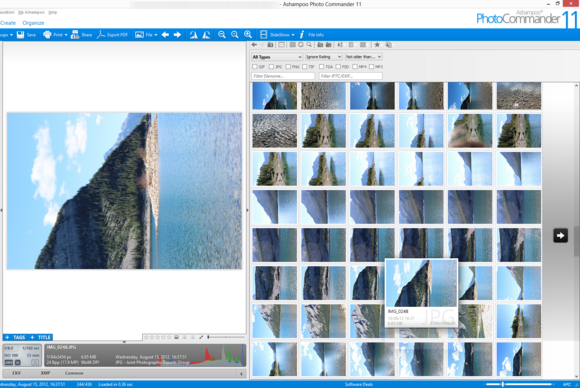The image size is (580, 388).
Task: Rotate image left icon
Action: 194,35
